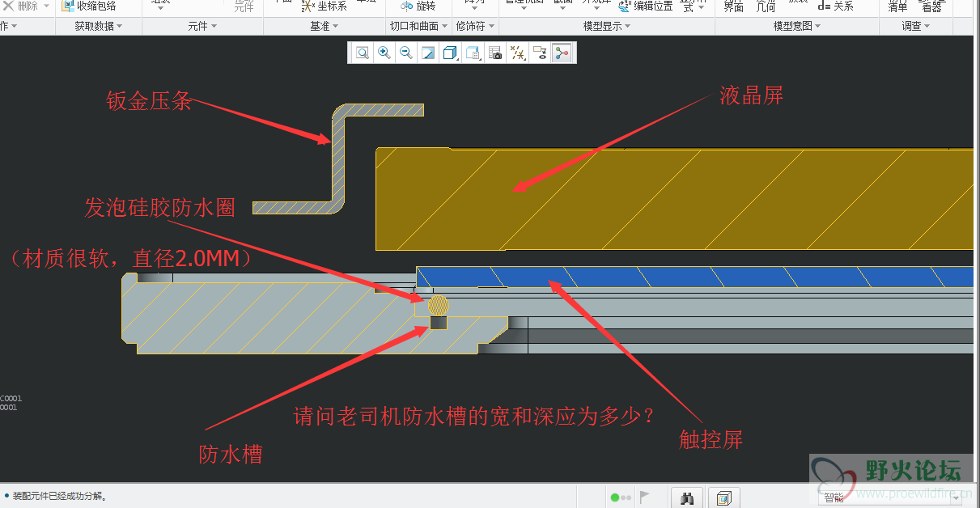This screenshot has height=508, width=980.
Task: Expand the 切口和曲面 ribbon group
Action: coord(418,26)
